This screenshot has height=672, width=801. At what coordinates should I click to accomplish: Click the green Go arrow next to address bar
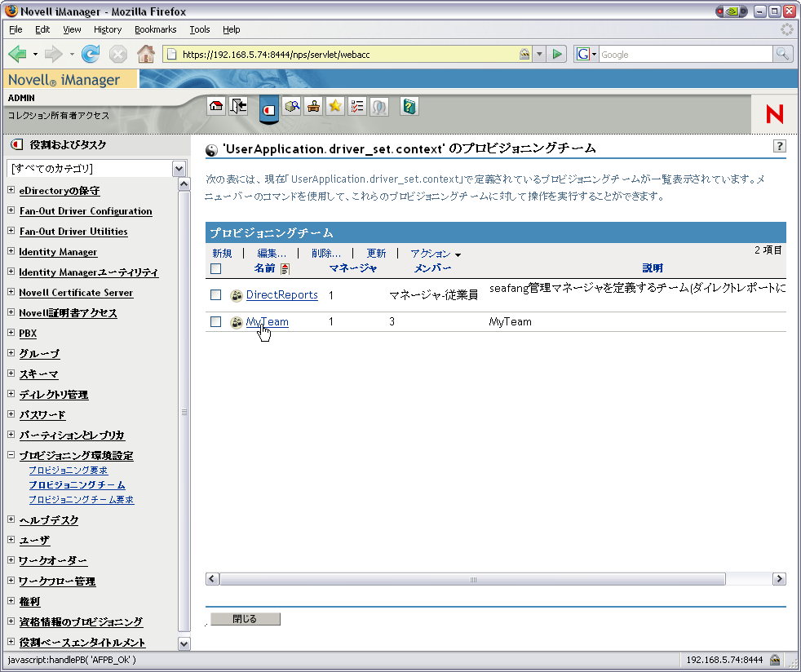(x=557, y=54)
